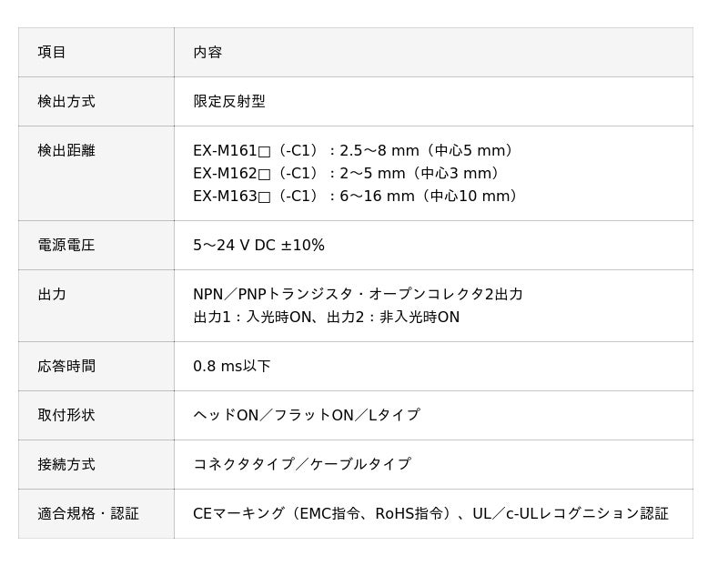Click the 0.8 ms以下 value
728x566 pixels.
click(232, 367)
